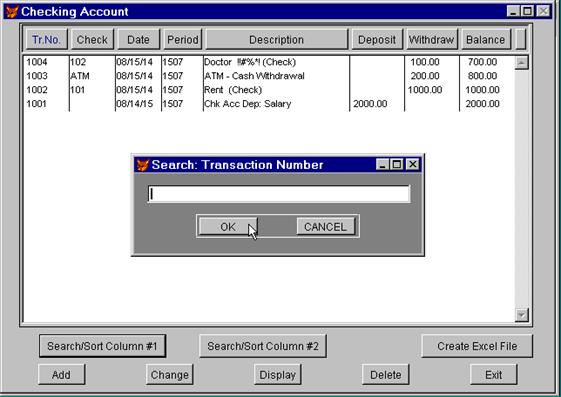The width and height of the screenshot is (561, 397).
Task: Click the 200.00 withdraw amount
Action: click(425, 76)
